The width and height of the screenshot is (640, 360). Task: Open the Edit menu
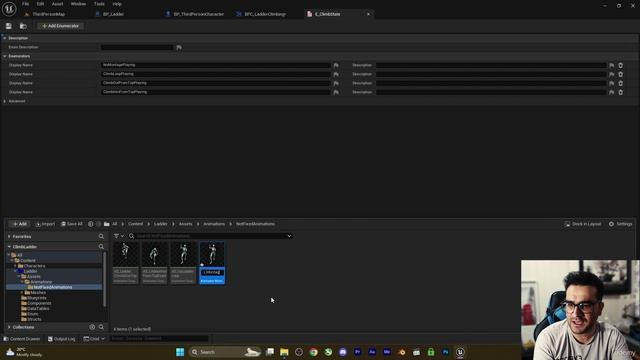[x=40, y=4]
